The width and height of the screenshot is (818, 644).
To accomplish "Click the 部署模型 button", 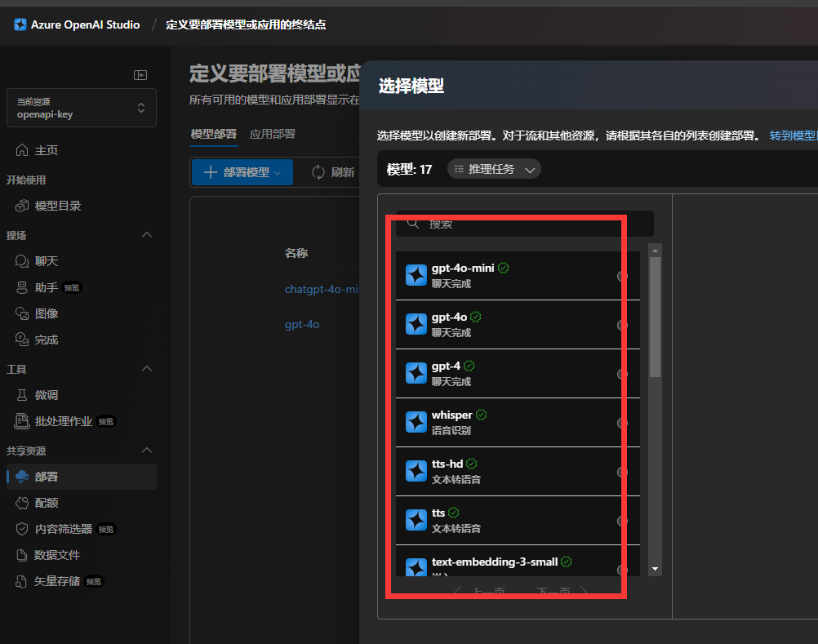I will [x=242, y=172].
